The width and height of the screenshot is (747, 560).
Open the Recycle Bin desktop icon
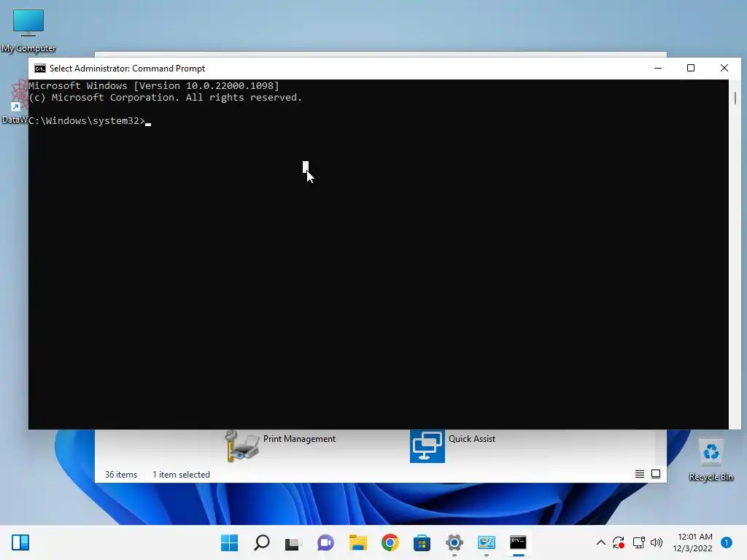click(x=711, y=461)
